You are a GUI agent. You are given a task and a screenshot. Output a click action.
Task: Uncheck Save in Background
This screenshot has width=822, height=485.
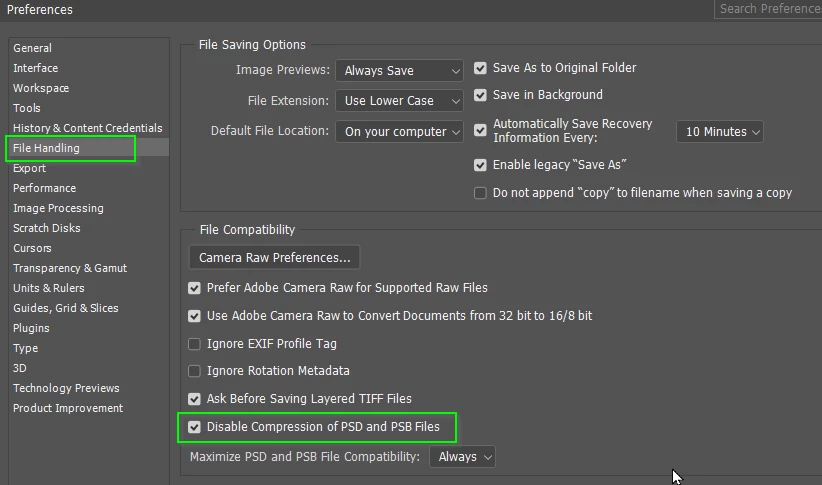click(x=480, y=95)
